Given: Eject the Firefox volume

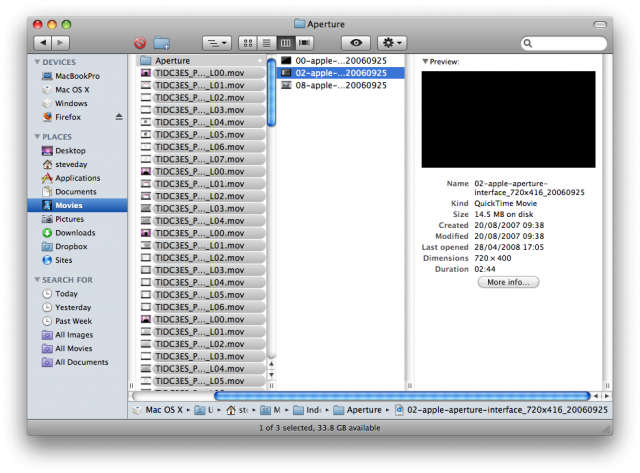Looking at the screenshot, I should coord(119,117).
